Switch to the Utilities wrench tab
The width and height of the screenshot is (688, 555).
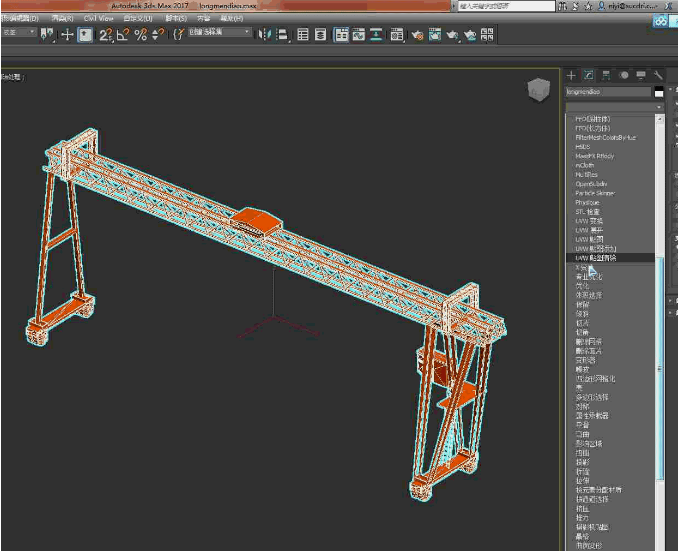(658, 75)
